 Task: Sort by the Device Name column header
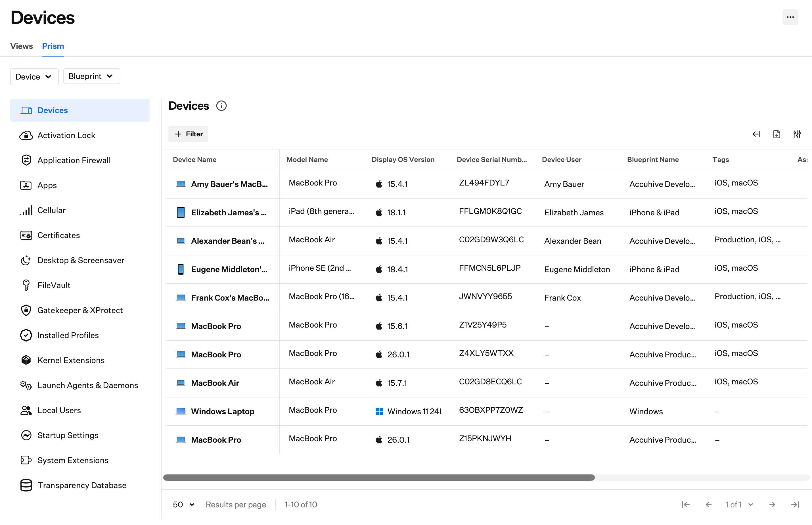point(194,160)
